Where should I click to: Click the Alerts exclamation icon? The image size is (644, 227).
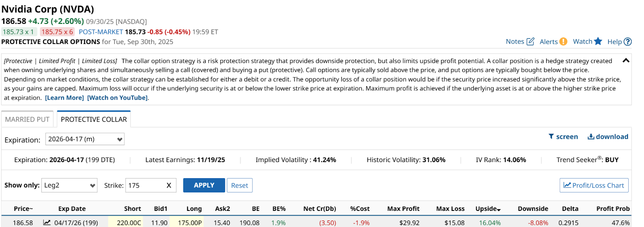click(563, 42)
